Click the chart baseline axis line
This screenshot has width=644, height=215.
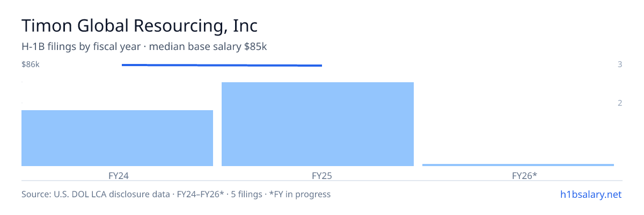[322, 181]
